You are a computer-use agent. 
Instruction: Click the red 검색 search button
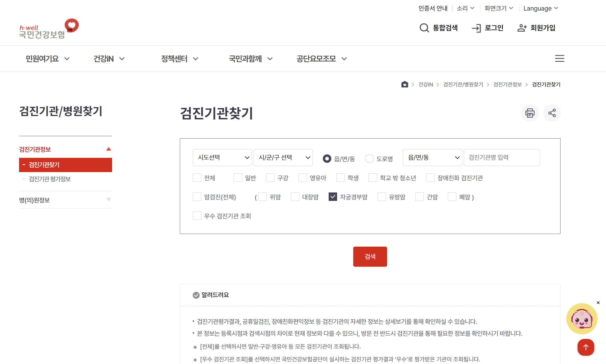370,256
